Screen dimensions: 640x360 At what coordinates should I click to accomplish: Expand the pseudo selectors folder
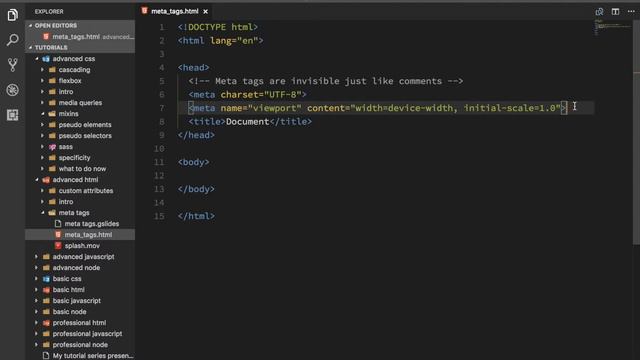[42, 136]
